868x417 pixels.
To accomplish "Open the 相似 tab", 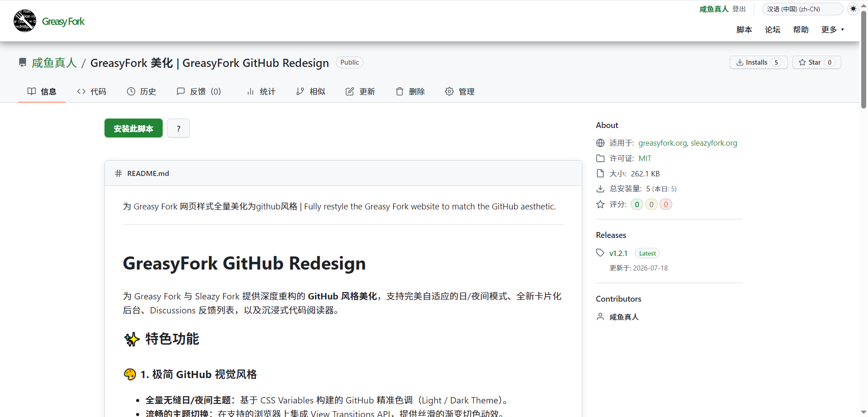I will (311, 91).
